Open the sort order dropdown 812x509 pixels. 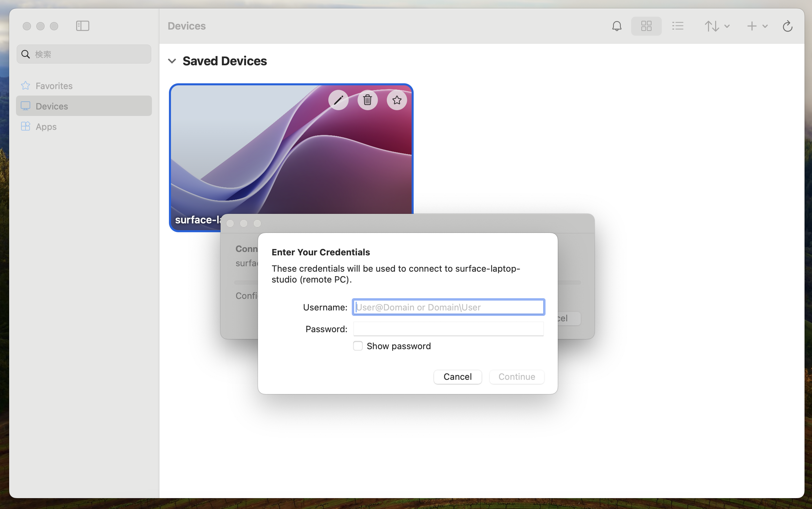(717, 26)
